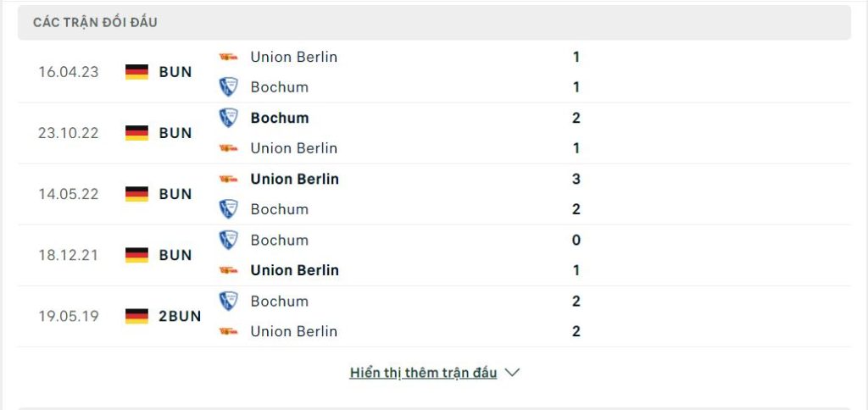Expand more matches using the chevron arrow

click(x=512, y=373)
